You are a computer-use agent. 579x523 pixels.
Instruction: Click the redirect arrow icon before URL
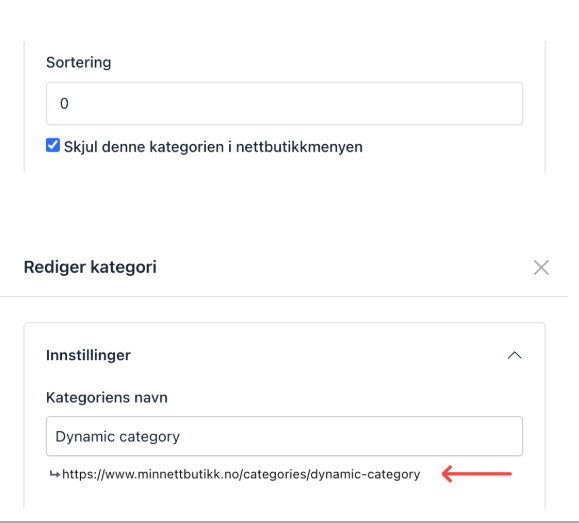(55, 474)
